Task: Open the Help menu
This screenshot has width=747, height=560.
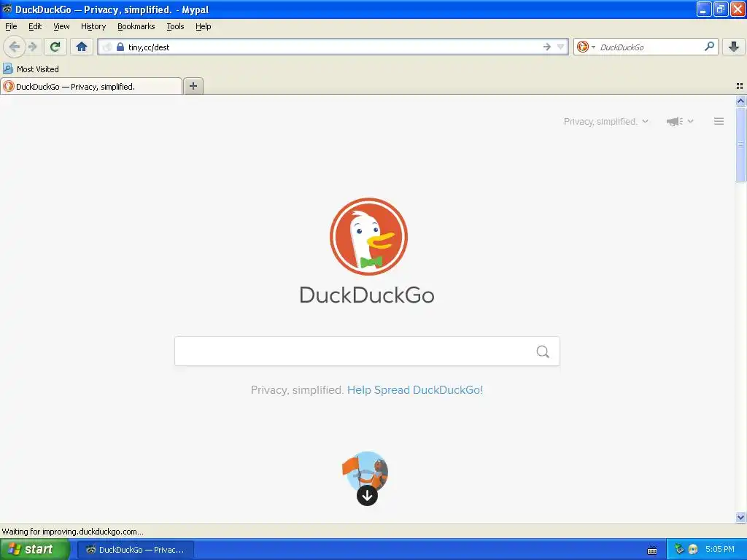Action: [x=204, y=26]
